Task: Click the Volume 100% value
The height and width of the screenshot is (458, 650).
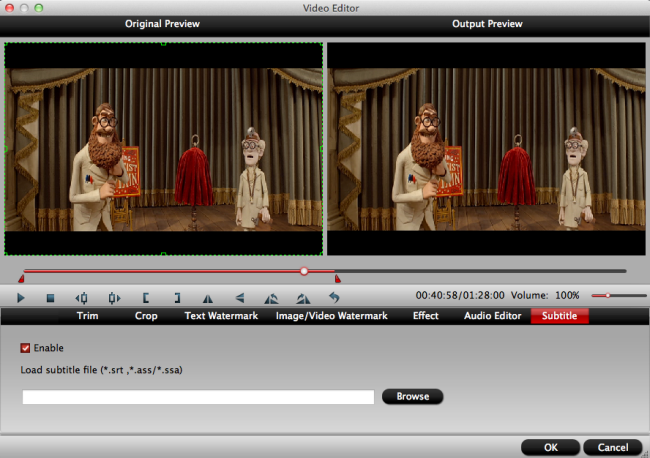Action: coord(567,296)
